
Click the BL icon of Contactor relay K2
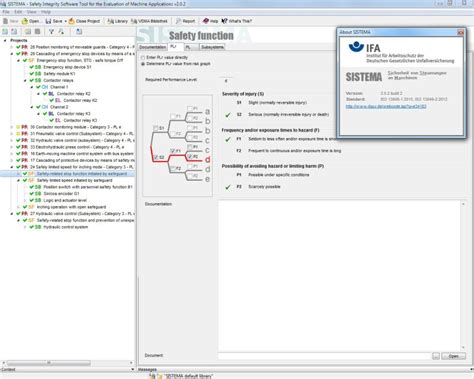tap(51, 94)
